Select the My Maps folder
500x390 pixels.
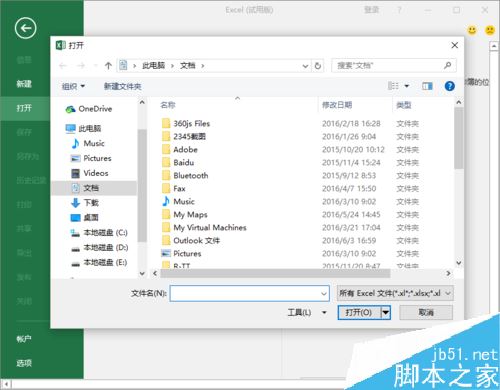tap(185, 215)
